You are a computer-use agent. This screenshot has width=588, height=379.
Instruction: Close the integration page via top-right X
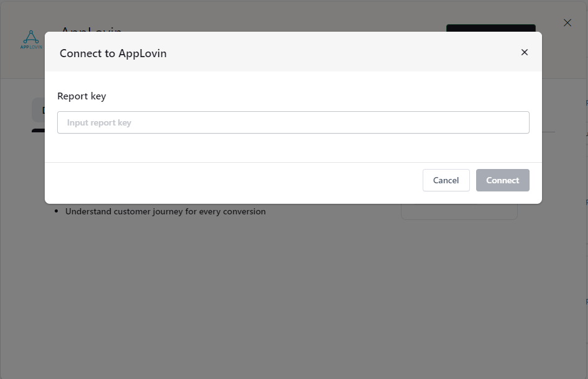pyautogui.click(x=567, y=22)
